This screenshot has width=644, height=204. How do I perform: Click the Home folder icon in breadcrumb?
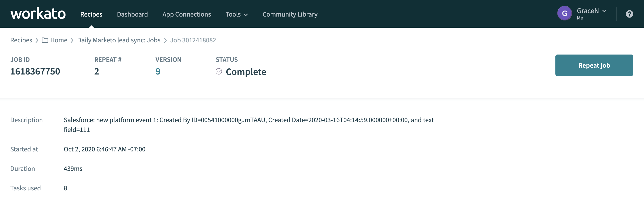pos(45,40)
